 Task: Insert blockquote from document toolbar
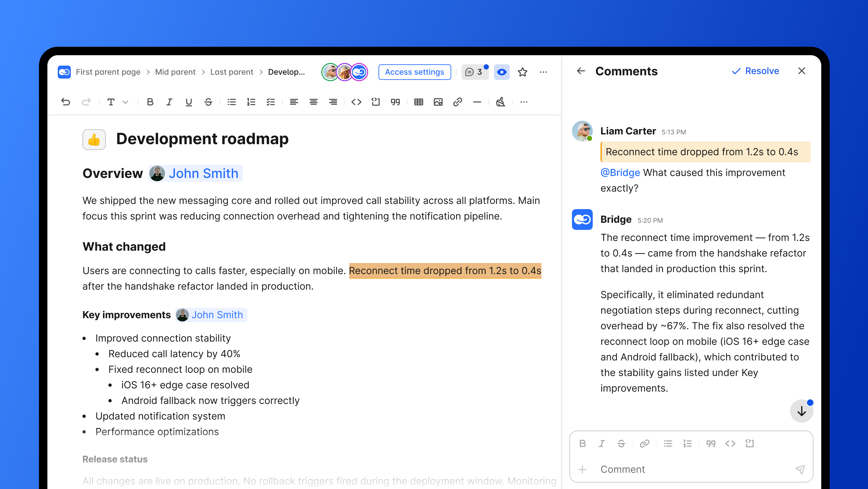point(395,102)
